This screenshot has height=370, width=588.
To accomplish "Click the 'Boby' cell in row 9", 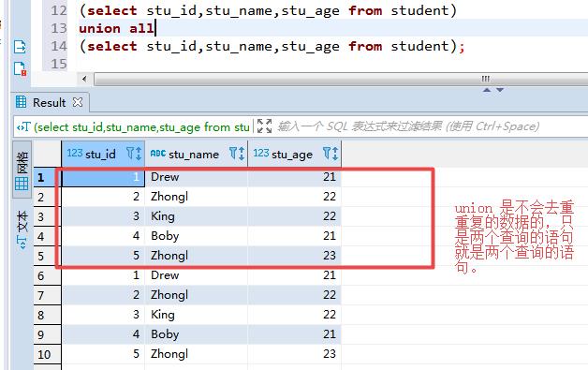I will pos(196,334).
